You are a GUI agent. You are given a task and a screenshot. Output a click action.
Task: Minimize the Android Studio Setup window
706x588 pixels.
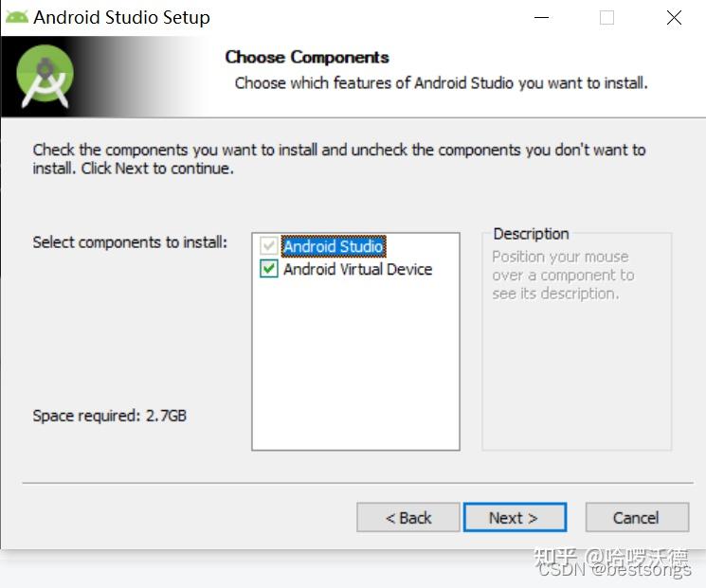click(x=541, y=17)
